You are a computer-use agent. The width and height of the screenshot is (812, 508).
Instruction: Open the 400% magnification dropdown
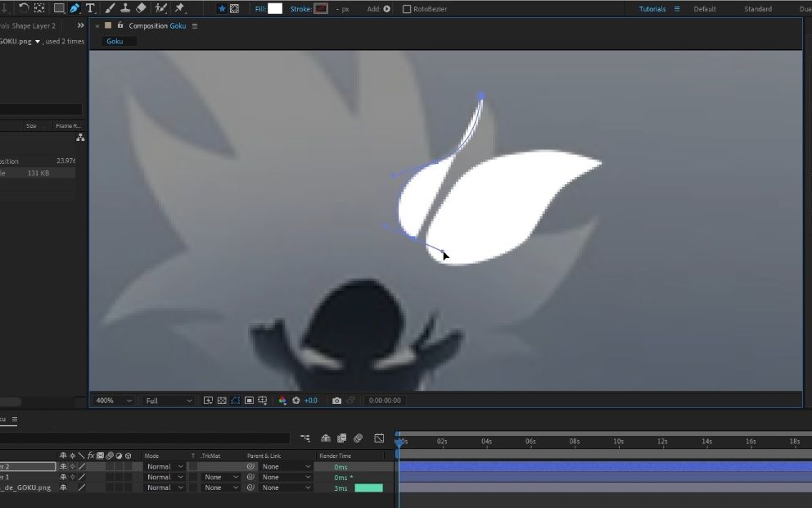(114, 400)
